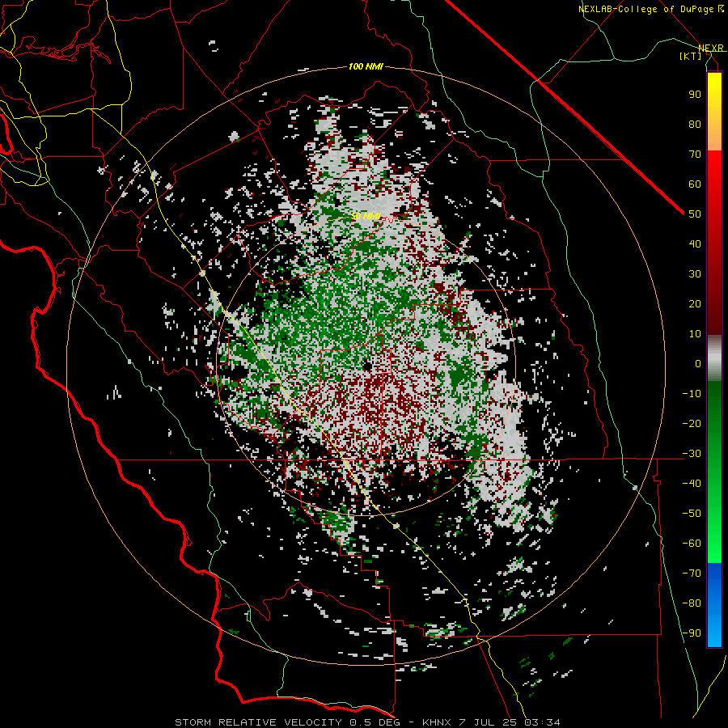Click the -50 value on velocity scale
This screenshot has height=728, width=728.
(x=692, y=514)
